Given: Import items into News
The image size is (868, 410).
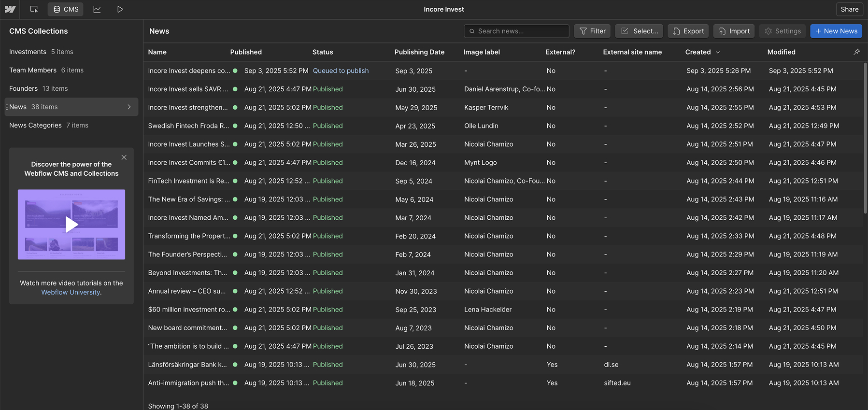Looking at the screenshot, I should pyautogui.click(x=734, y=31).
